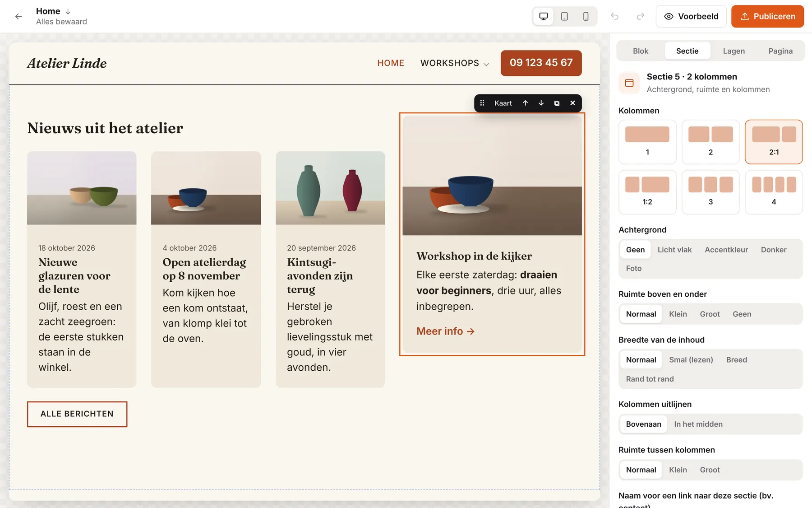
Task: Switch to mobile phone preview icon
Action: click(x=586, y=16)
